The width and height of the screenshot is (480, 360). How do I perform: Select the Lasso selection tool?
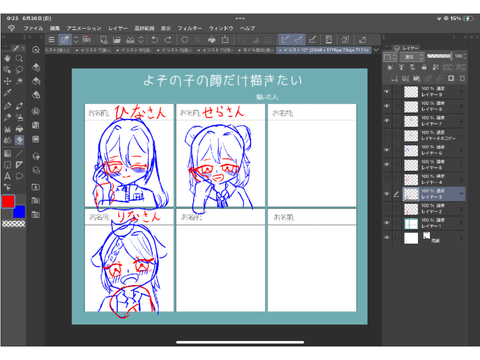(19, 70)
